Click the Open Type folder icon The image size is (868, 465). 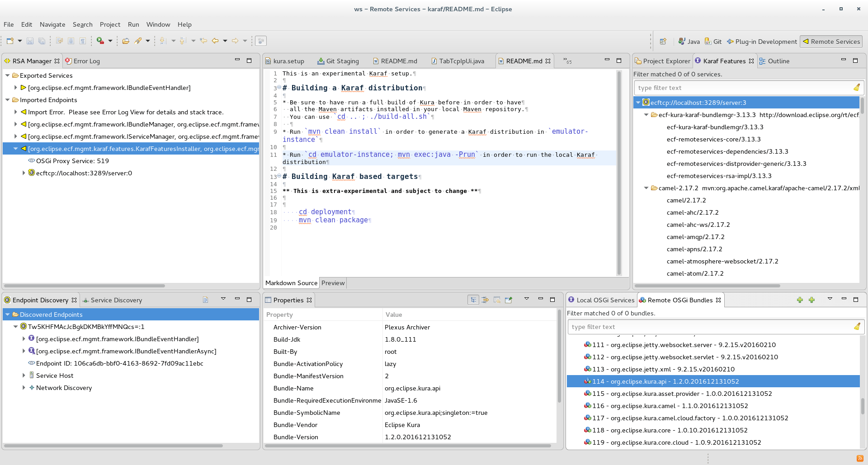click(126, 41)
